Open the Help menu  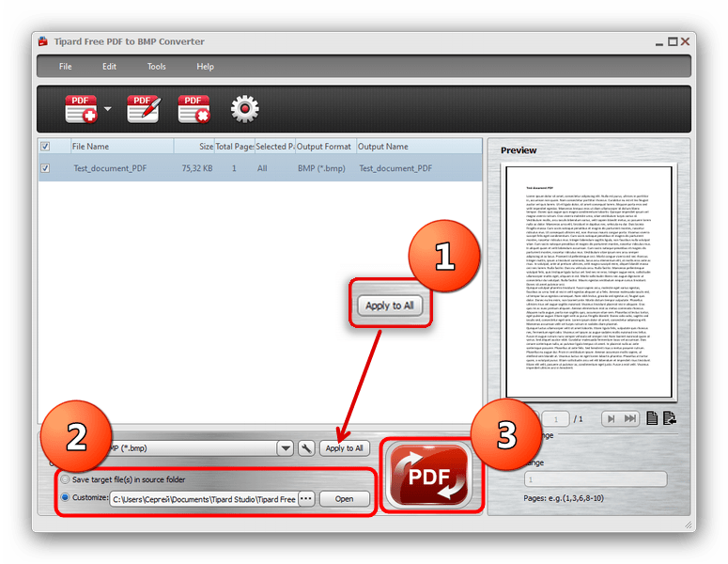coord(205,67)
